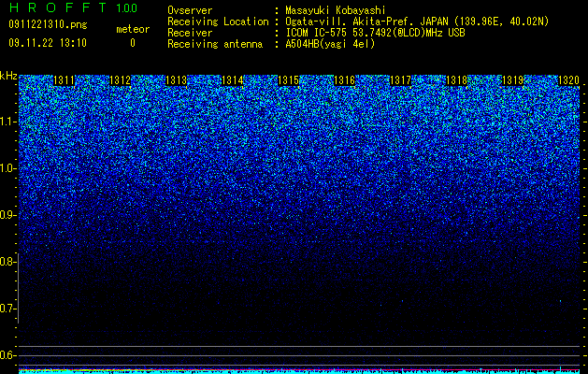
Task: Select the 1313 time marker
Action: (x=177, y=80)
